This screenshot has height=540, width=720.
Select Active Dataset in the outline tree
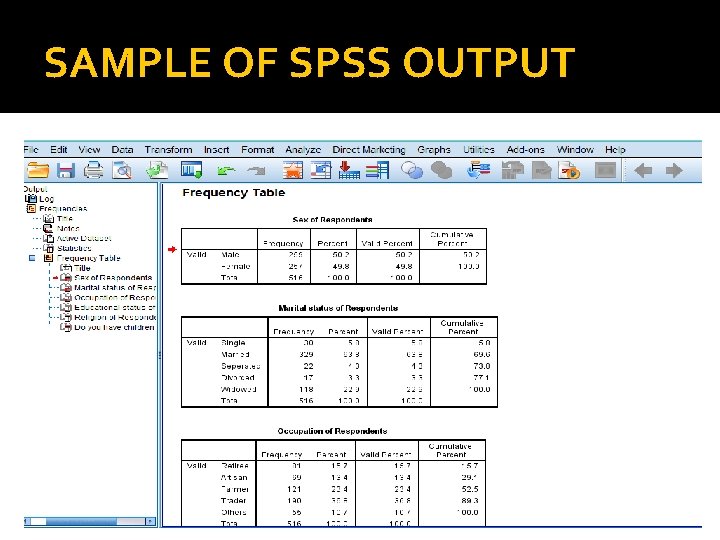pos(84,238)
